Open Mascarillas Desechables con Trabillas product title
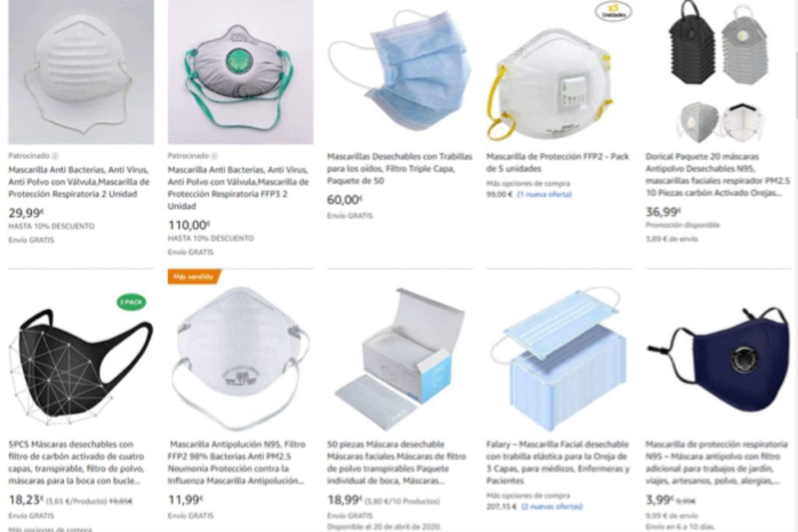The height and width of the screenshot is (532, 798). [x=400, y=169]
